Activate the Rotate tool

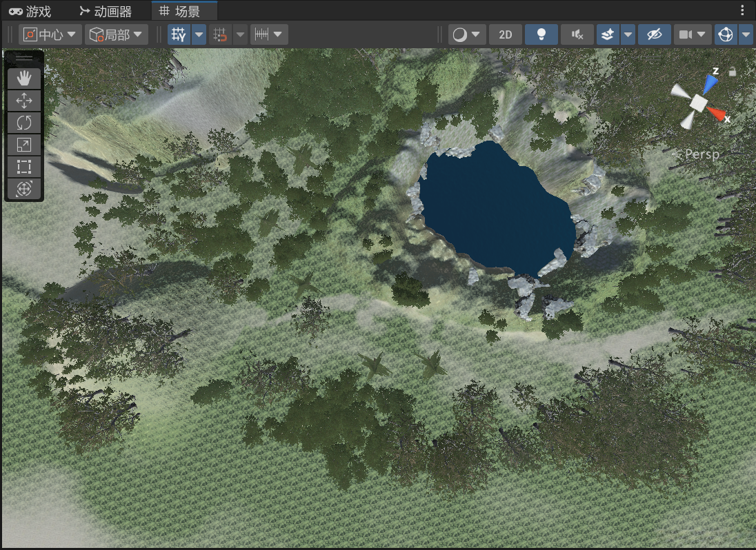24,123
